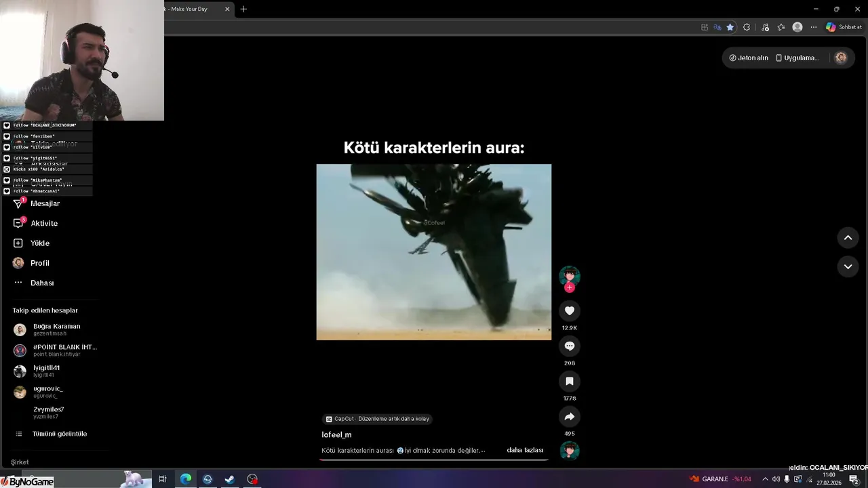Open the Edge settings and more menu
Image resolution: width=868 pixels, height=488 pixels.
point(814,27)
